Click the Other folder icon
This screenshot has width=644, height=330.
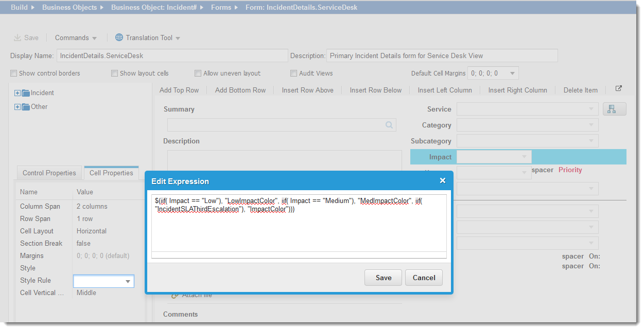(26, 107)
